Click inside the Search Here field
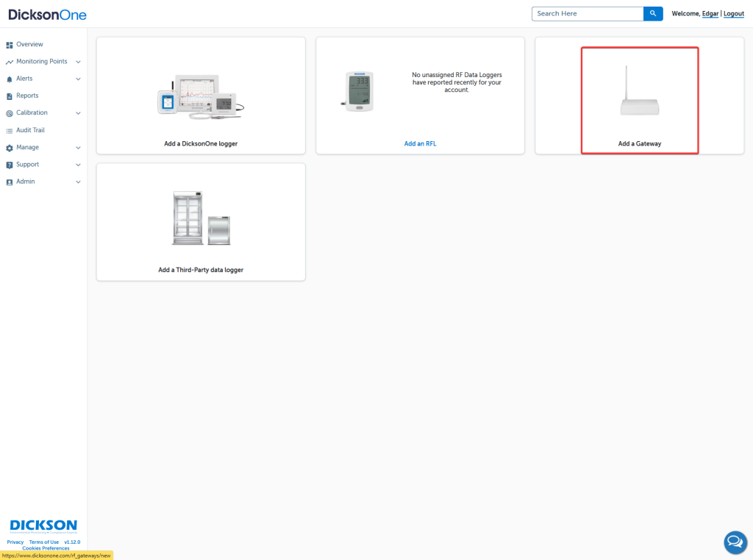 tap(587, 13)
